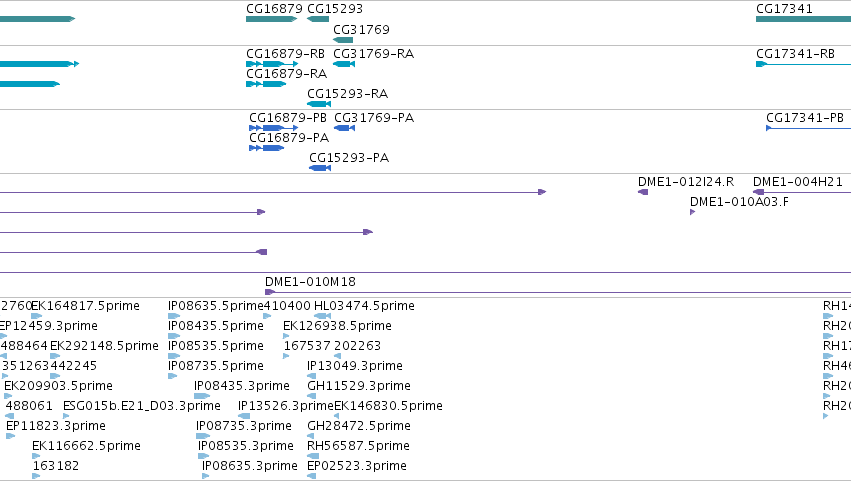
Task: Select EST label IP08535.5prime
Action: coord(215,346)
